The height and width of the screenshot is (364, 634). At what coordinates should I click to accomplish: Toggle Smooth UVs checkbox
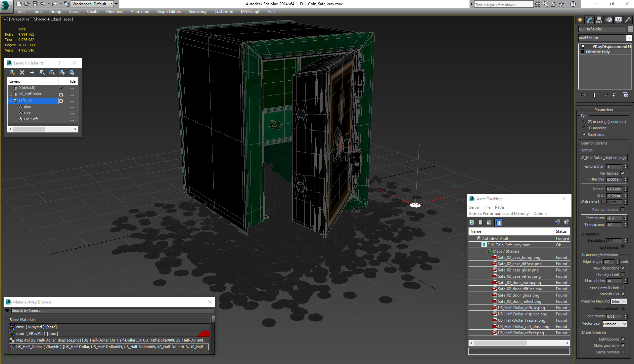tap(623, 294)
